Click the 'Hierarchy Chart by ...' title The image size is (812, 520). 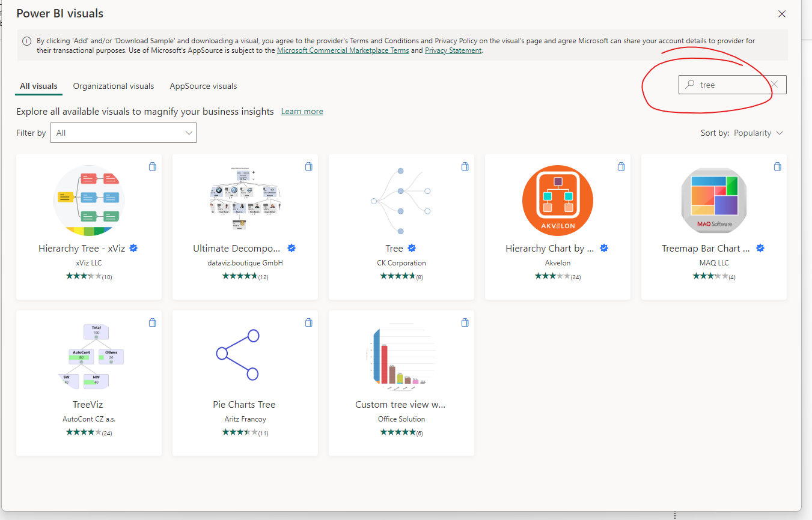click(549, 248)
